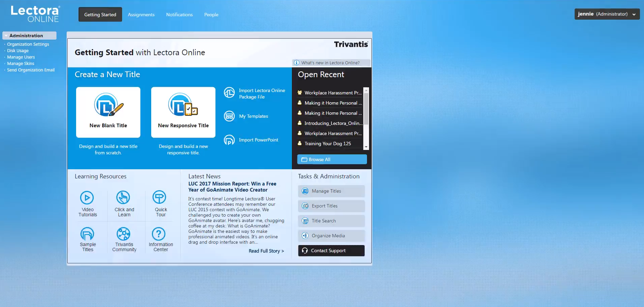Click the Contact Support button
The width and height of the screenshot is (644, 307).
[x=331, y=250]
